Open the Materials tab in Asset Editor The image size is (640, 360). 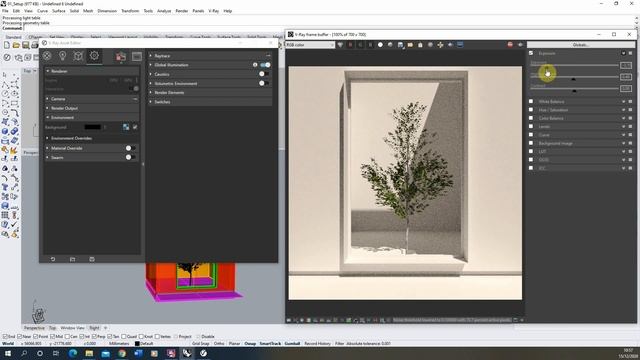(x=47, y=56)
